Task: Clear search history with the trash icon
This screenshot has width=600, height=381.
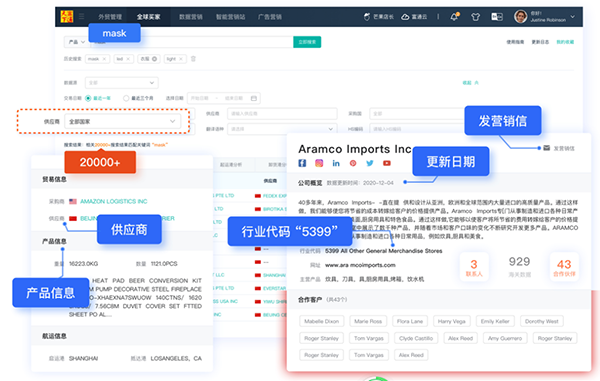Action: 193,59
